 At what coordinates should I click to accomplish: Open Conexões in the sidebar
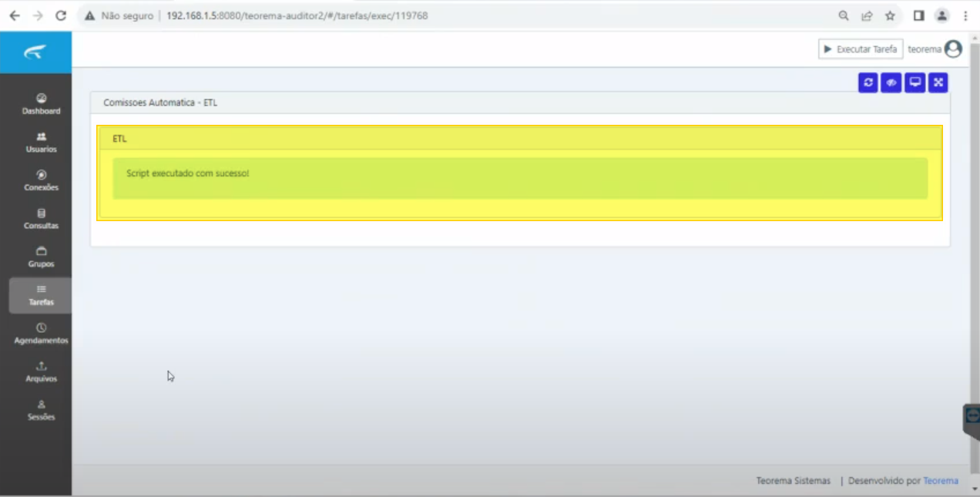click(41, 181)
